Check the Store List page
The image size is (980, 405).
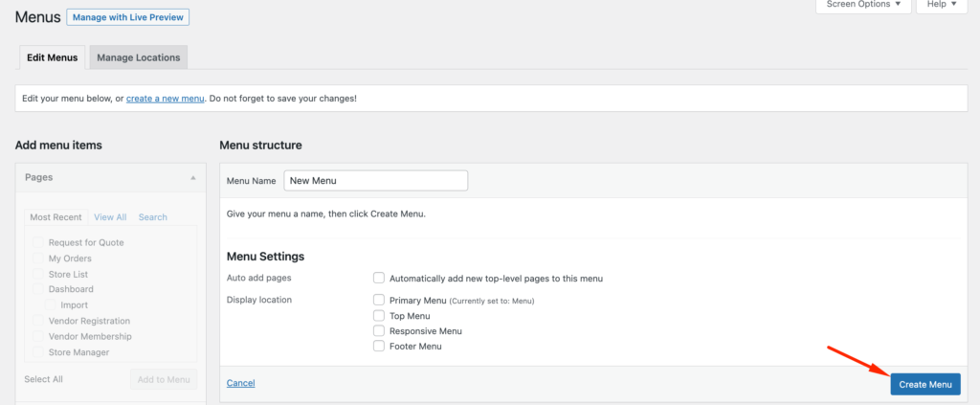coord(38,273)
